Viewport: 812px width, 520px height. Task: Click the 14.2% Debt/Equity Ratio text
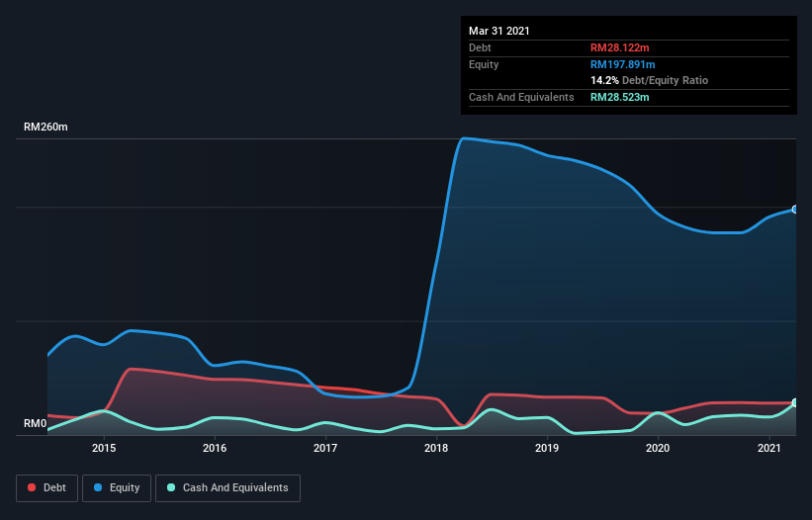pos(650,80)
